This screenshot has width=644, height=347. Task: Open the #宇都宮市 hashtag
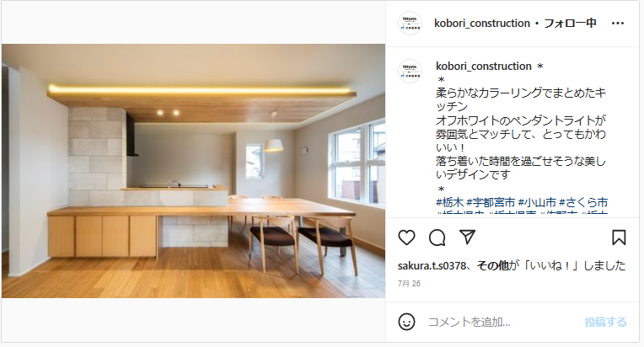click(491, 202)
